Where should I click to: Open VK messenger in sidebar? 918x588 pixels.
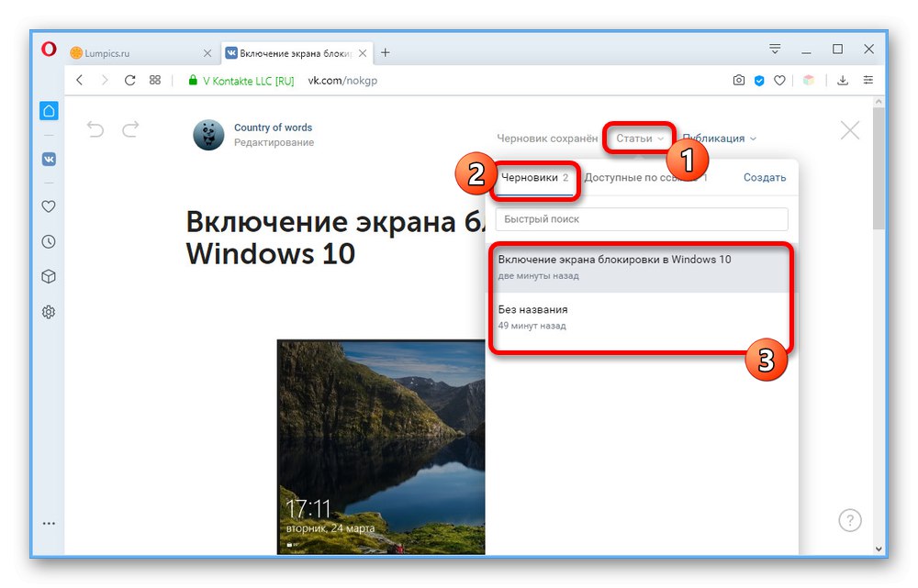pos(50,159)
